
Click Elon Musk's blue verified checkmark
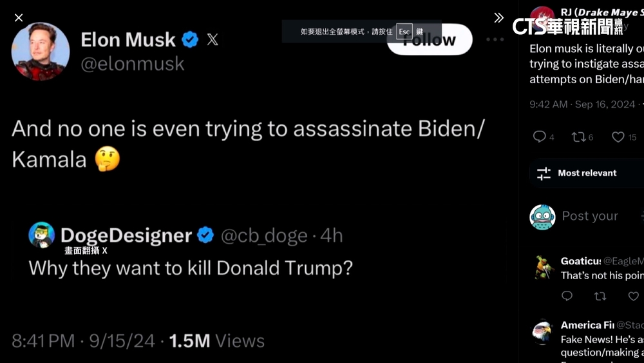click(x=190, y=40)
